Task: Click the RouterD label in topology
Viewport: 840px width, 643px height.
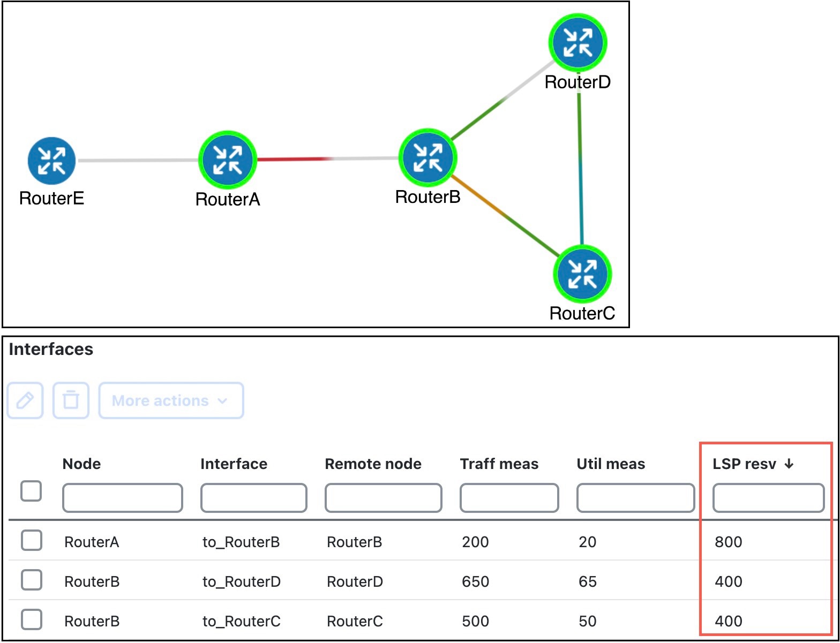Action: coord(577,82)
